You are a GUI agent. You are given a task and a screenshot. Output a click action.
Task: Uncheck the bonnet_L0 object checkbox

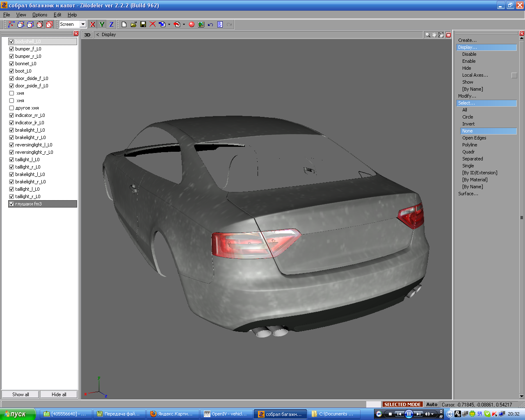click(x=11, y=64)
